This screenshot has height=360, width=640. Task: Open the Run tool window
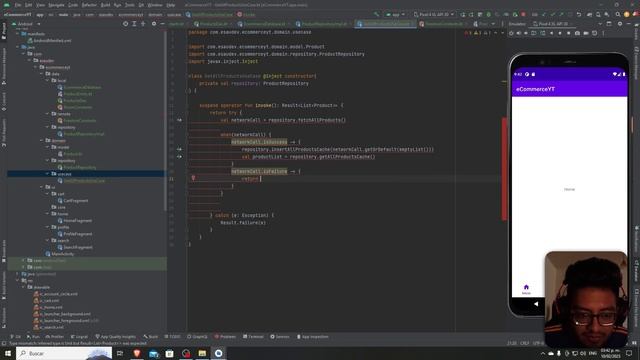(x=33, y=337)
